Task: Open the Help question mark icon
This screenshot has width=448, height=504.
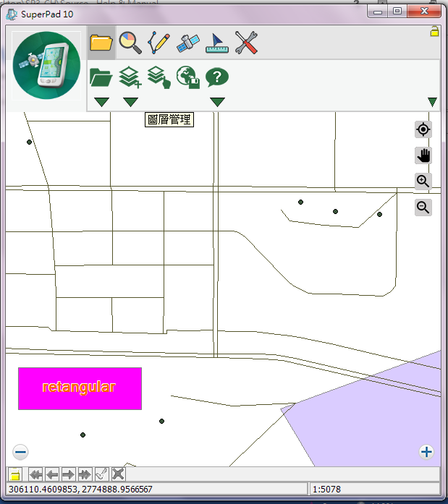Action: [x=217, y=77]
